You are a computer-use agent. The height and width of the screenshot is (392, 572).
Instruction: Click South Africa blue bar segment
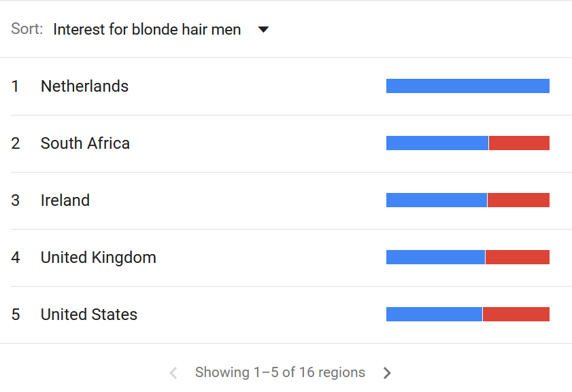pyautogui.click(x=437, y=143)
